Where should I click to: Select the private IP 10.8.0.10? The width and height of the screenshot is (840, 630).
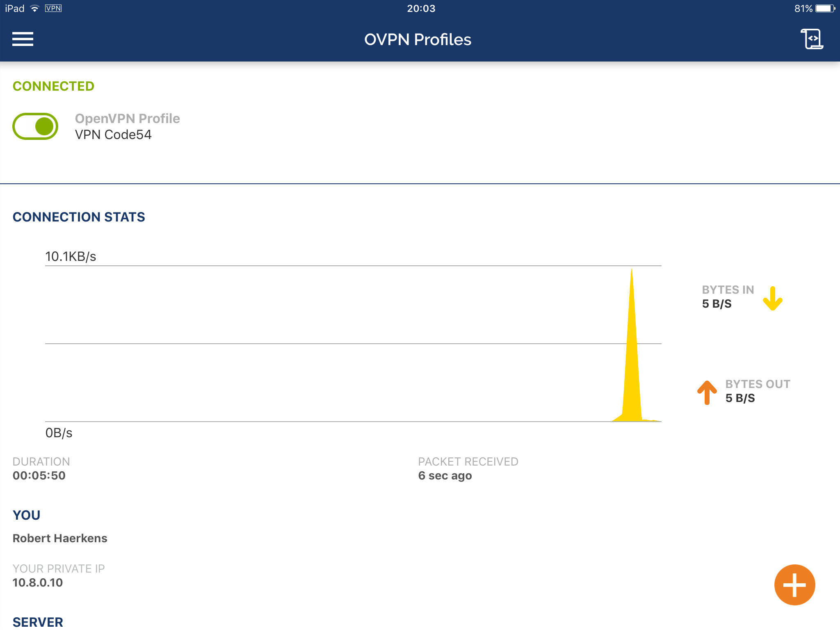pyautogui.click(x=38, y=582)
